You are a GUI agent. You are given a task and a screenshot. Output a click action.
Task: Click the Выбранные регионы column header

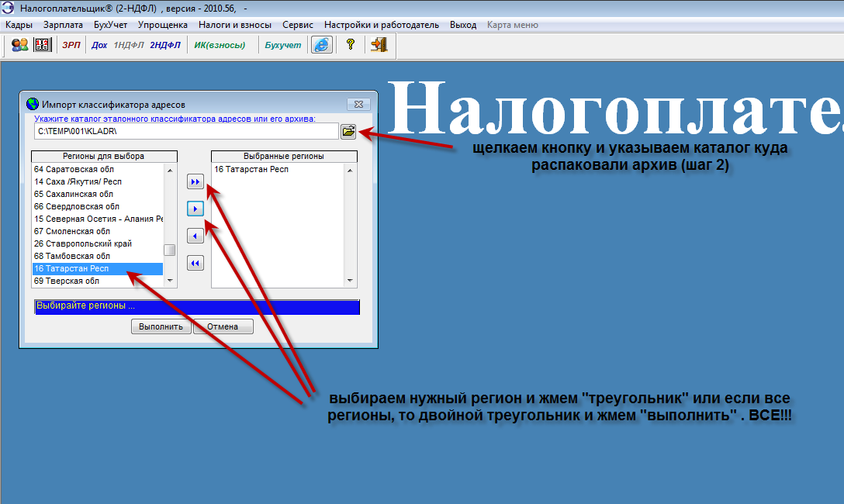284,157
